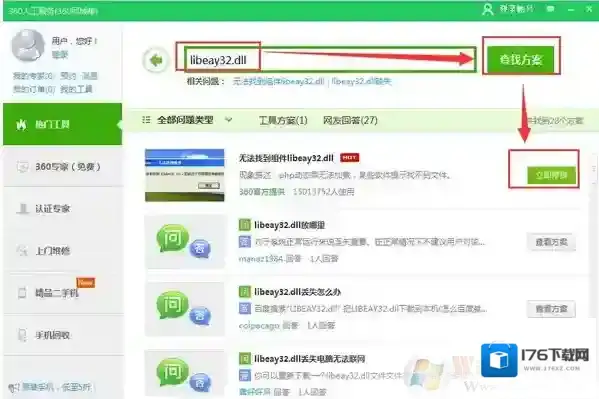Image resolution: width=599 pixels, height=399 pixels.
Task: Select 上门维修 in sidebar
Action: coord(62,251)
